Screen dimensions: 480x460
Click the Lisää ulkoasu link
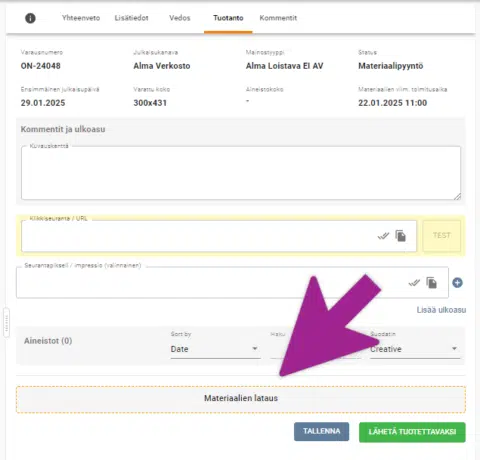click(x=441, y=310)
